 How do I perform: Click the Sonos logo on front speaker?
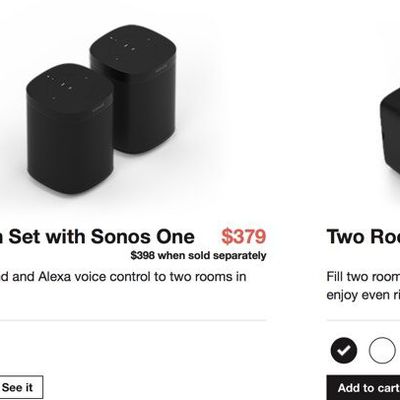pyautogui.click(x=98, y=108)
